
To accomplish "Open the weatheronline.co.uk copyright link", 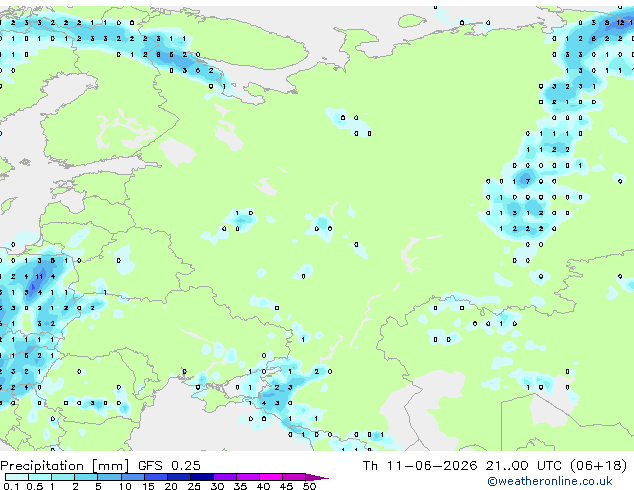I will coord(550,481).
